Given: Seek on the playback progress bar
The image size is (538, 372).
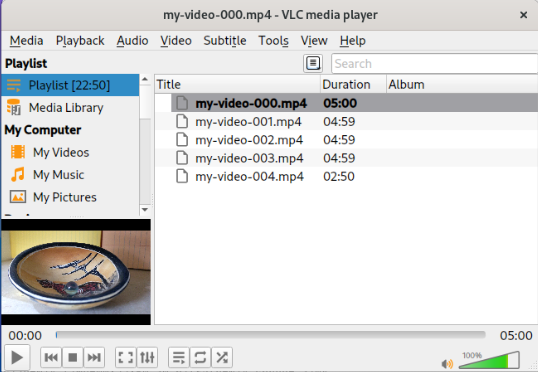Looking at the screenshot, I should [x=271, y=335].
